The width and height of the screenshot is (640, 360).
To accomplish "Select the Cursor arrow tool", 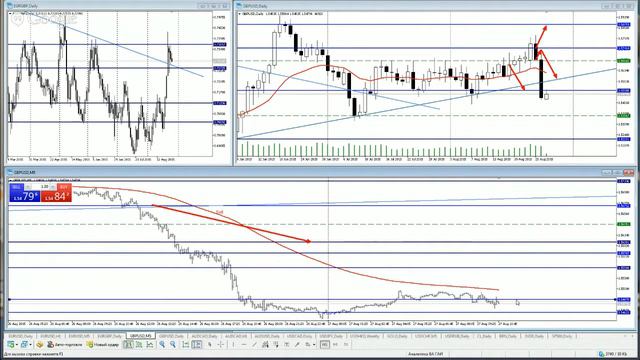I will (210, 344).
